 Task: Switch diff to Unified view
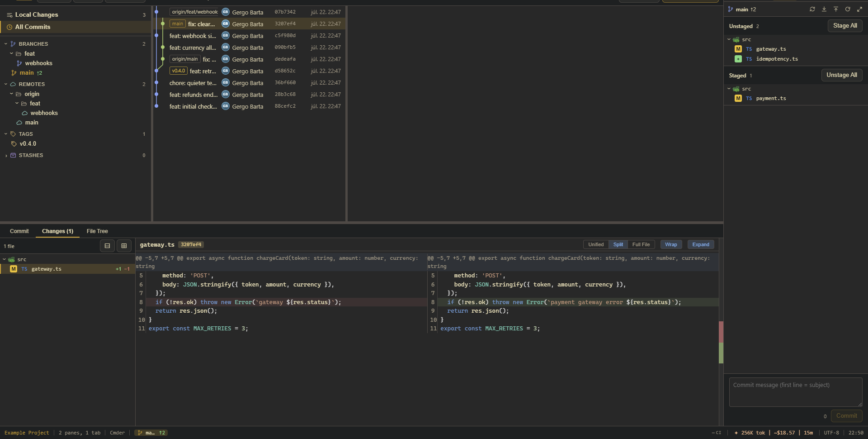coord(596,244)
